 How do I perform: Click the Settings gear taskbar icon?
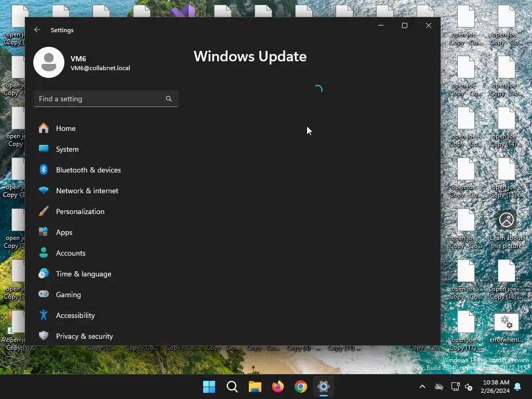(324, 387)
